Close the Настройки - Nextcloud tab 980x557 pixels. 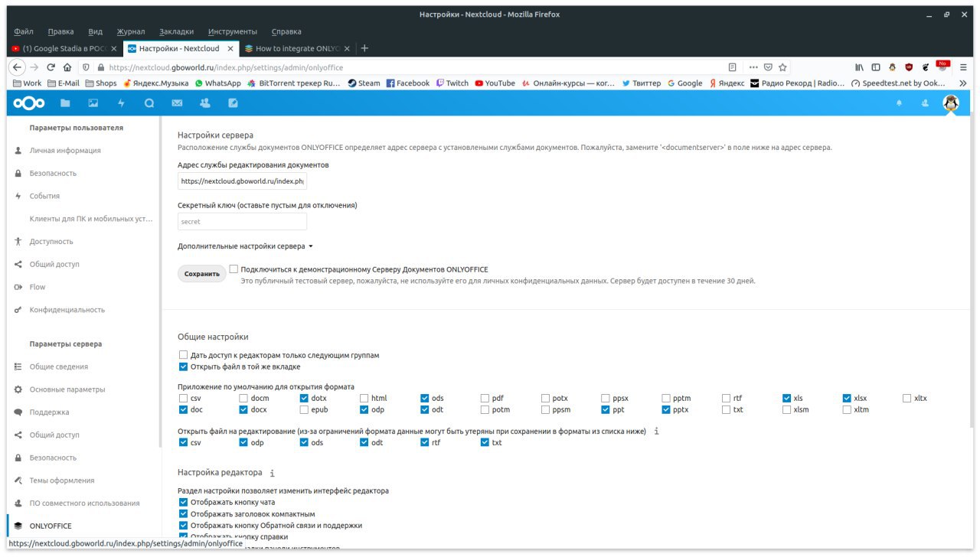click(231, 48)
